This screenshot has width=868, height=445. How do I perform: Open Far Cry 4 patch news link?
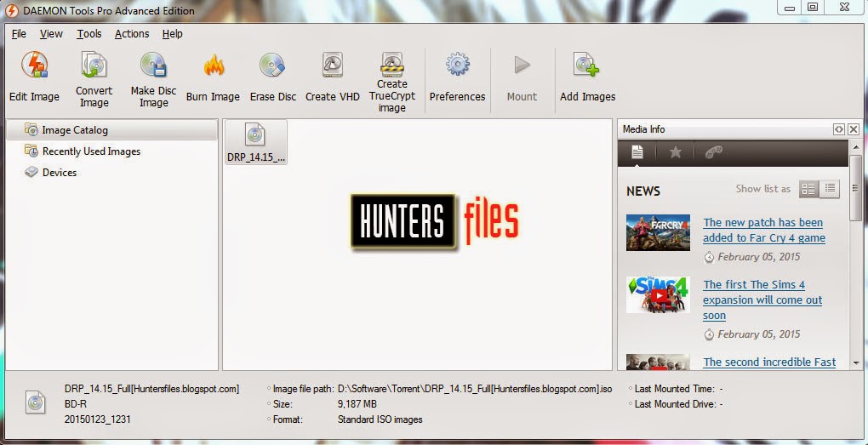click(x=763, y=231)
